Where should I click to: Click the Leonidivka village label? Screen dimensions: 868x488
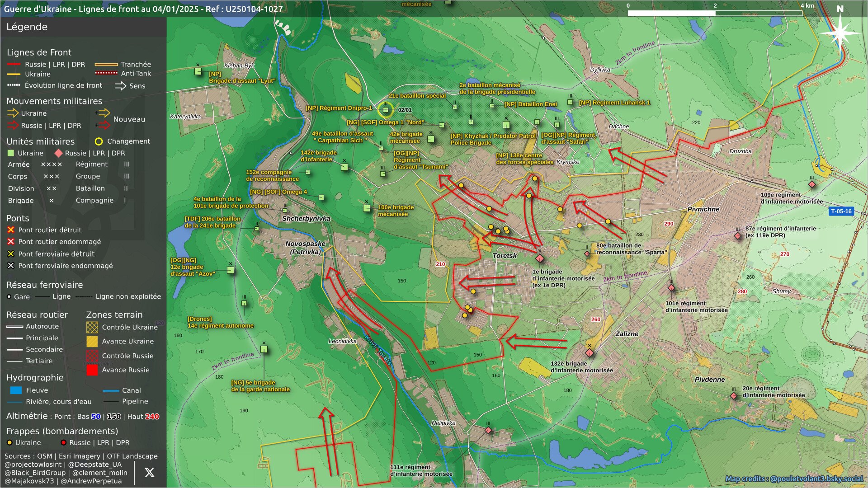[x=342, y=341]
